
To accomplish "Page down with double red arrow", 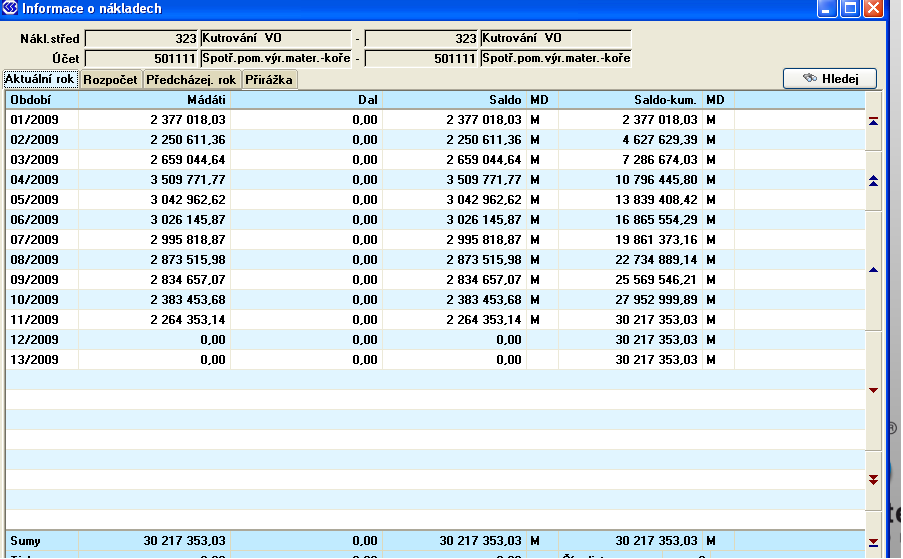I will [x=873, y=480].
